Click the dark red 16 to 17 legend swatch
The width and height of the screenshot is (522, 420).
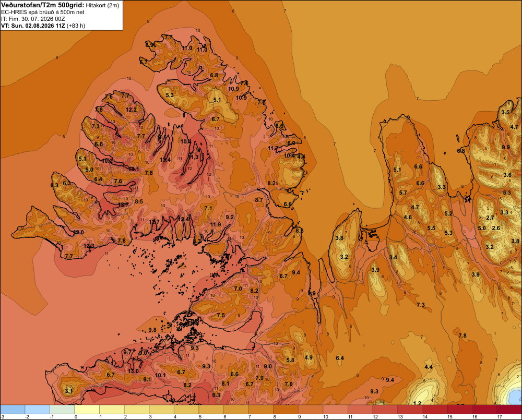point(485,410)
